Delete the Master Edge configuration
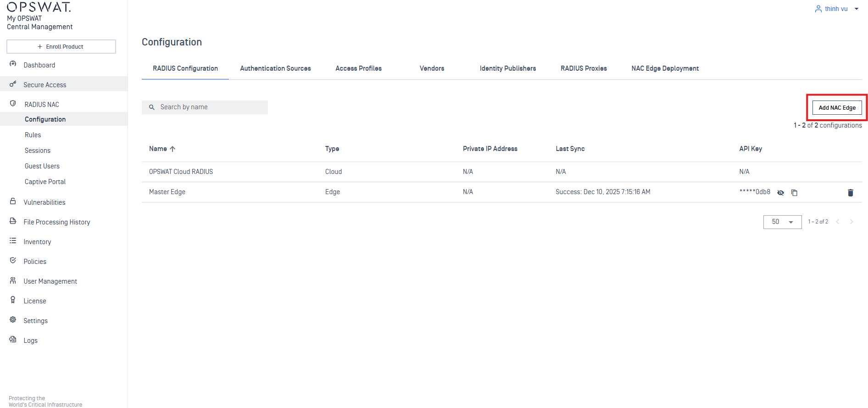The image size is (868, 408). pos(850,193)
